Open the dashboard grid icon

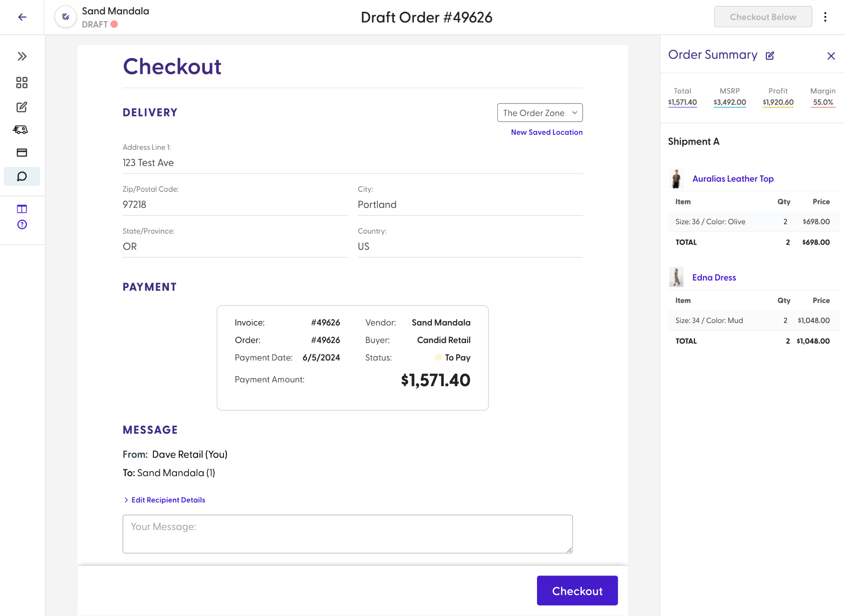(22, 82)
